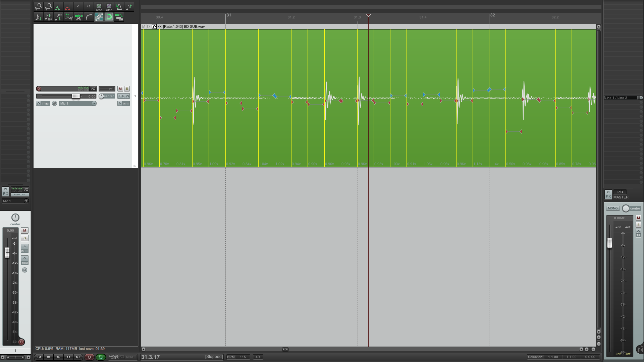Click the waveform zoom out icon
The width and height of the screenshot is (644, 362).
(49, 6)
